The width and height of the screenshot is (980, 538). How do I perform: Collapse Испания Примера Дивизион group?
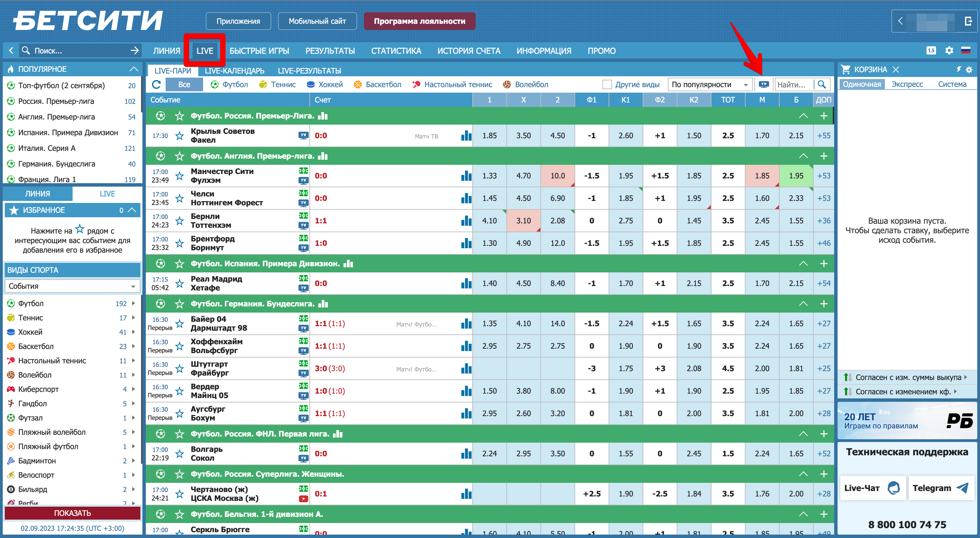pos(803,264)
